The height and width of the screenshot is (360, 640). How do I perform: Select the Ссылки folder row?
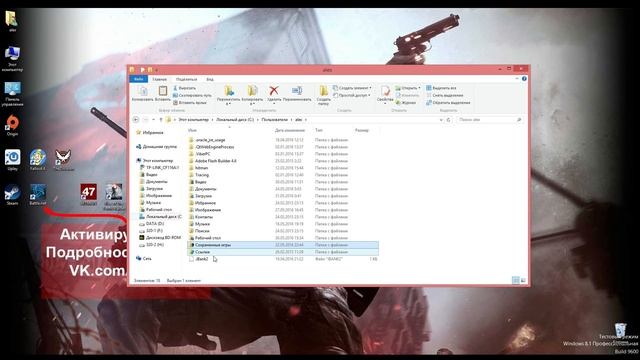pos(283,252)
